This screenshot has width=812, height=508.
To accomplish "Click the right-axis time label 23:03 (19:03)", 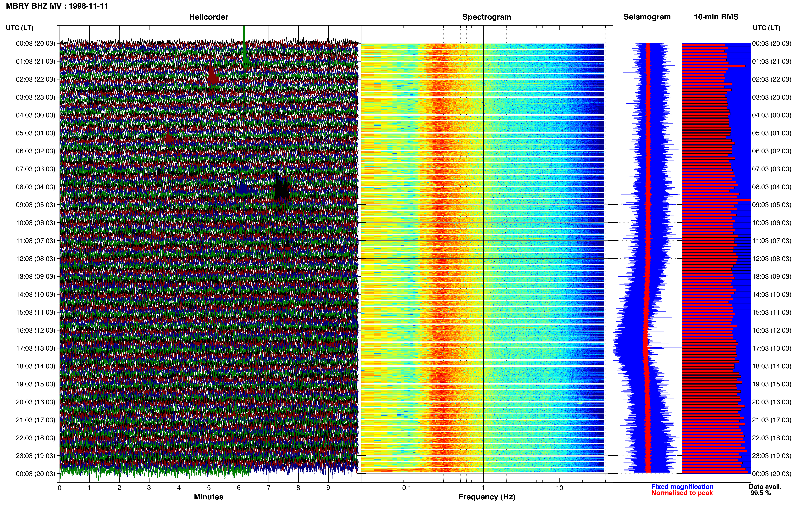I will pos(772,456).
